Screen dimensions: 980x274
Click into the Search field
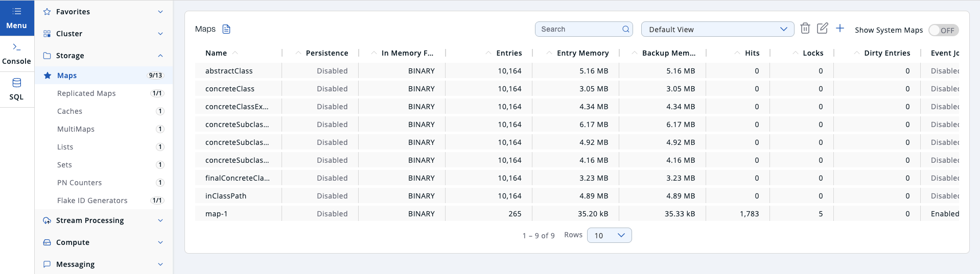pos(577,29)
